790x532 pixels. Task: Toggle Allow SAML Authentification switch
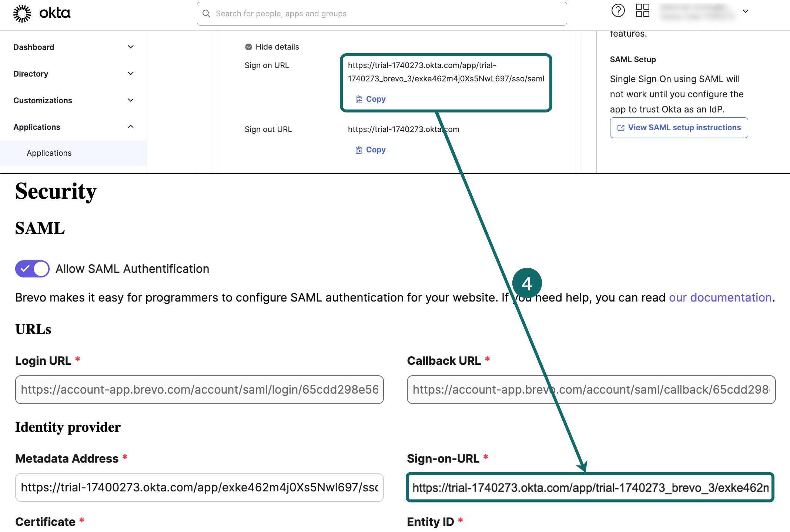(x=32, y=269)
